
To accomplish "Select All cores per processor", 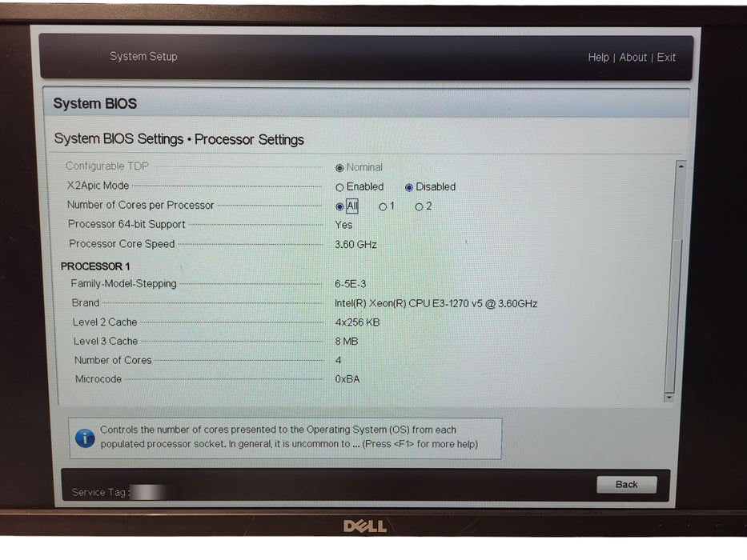I will tap(339, 206).
